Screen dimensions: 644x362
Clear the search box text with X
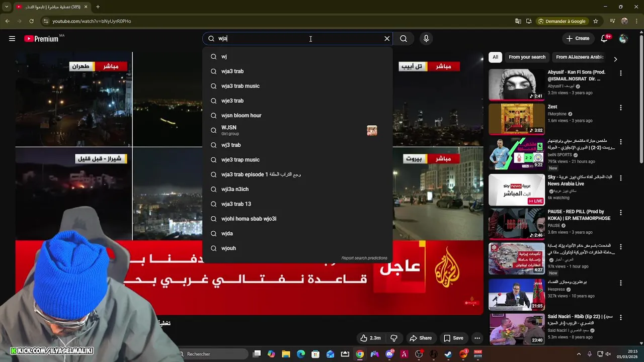[387, 38]
